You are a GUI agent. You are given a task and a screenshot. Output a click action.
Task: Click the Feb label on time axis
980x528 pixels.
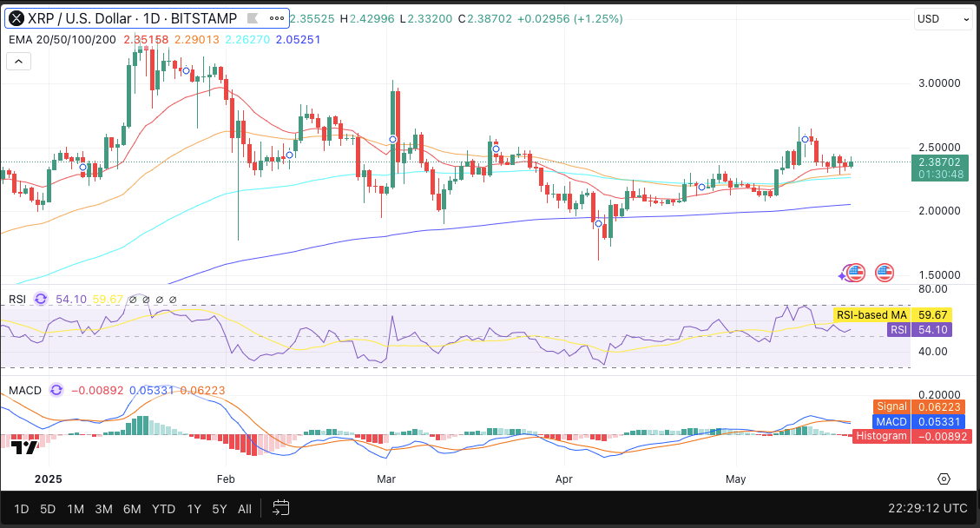click(226, 479)
